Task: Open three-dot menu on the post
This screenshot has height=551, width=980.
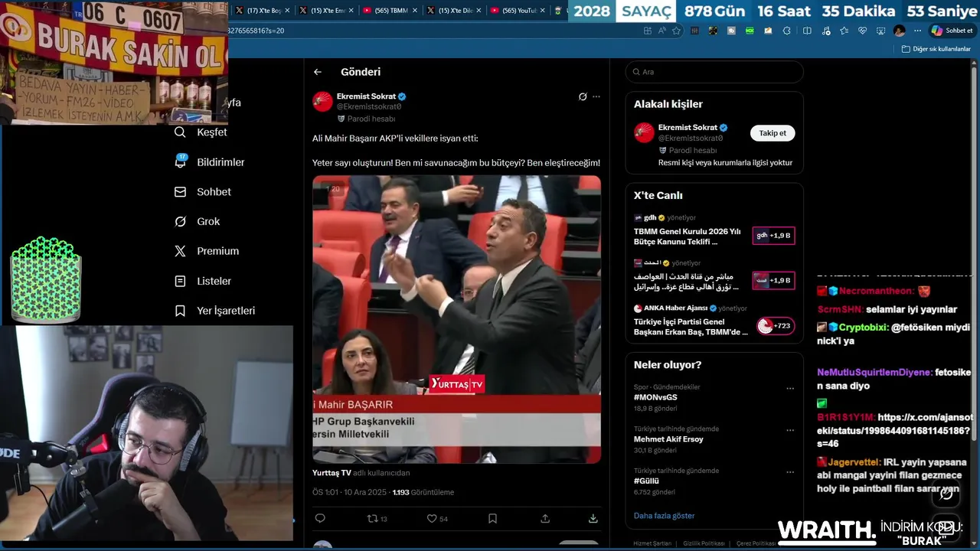Action: click(596, 96)
